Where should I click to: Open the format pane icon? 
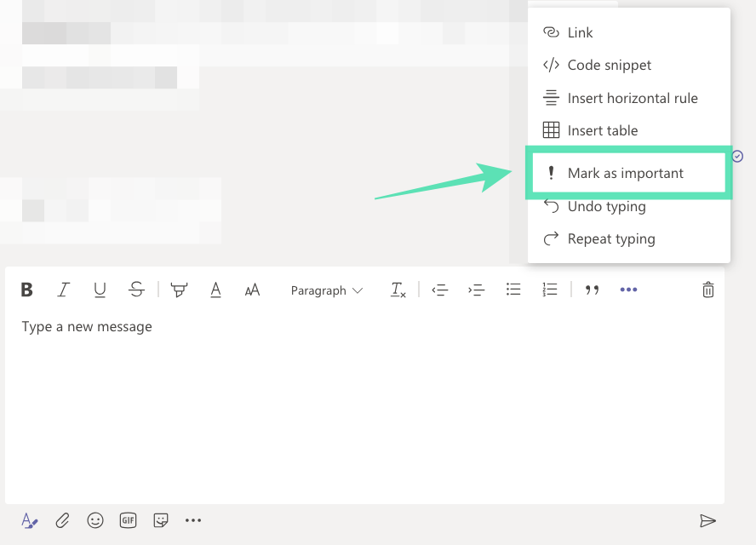(x=29, y=520)
